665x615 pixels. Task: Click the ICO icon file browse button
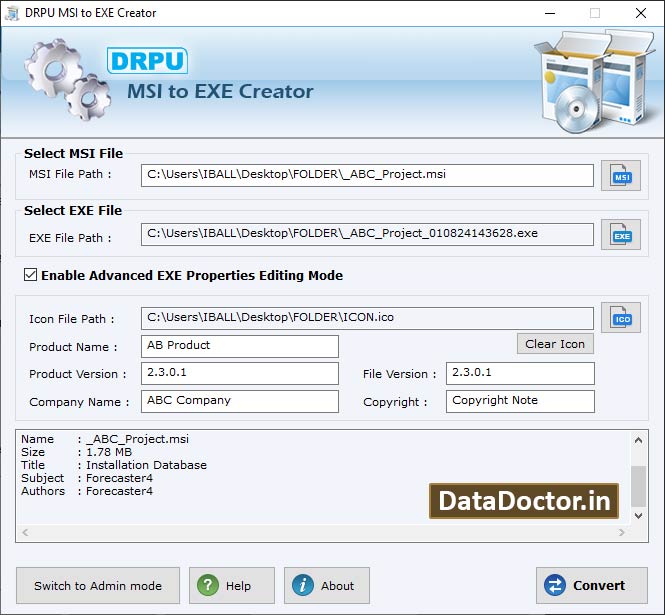[x=620, y=318]
